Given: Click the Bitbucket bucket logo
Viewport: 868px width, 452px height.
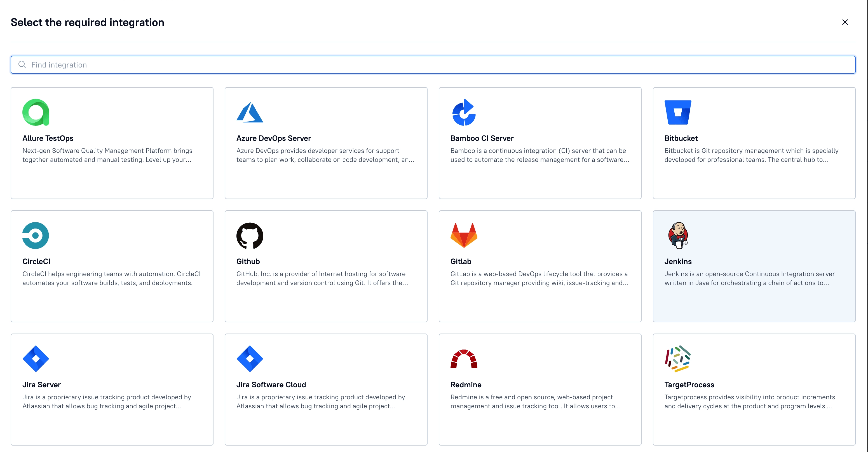Looking at the screenshot, I should 678,112.
